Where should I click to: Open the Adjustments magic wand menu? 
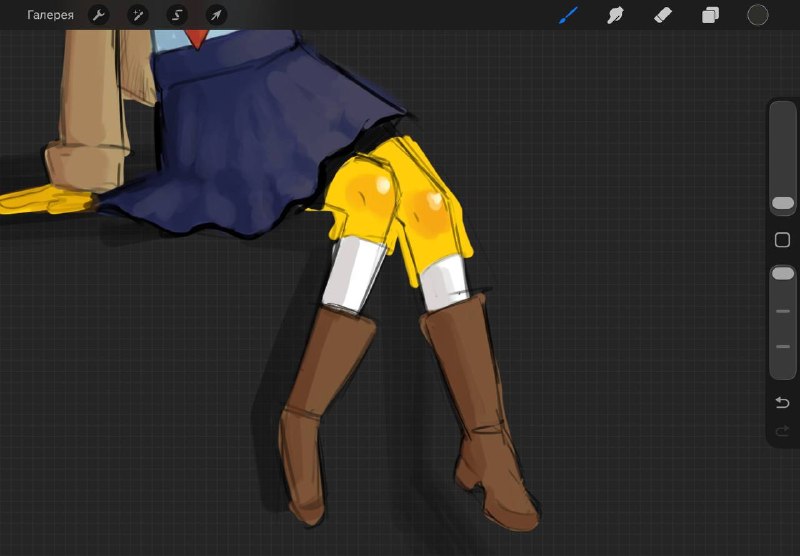coord(138,15)
